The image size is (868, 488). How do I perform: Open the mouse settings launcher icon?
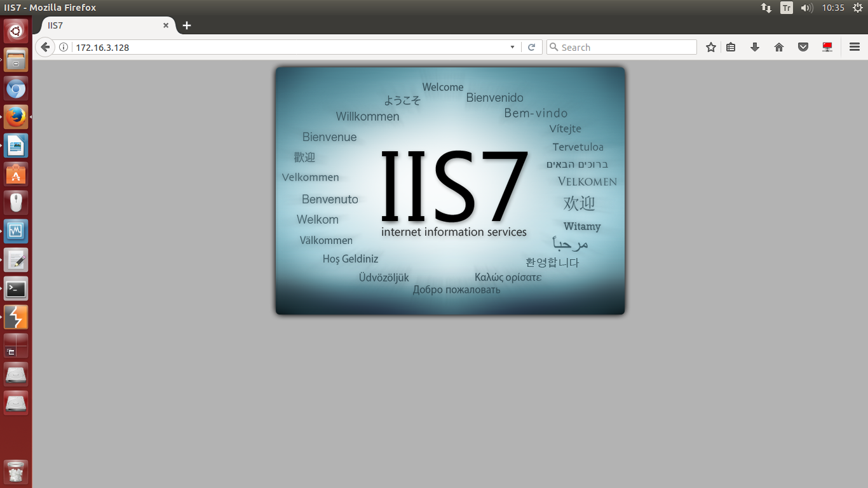click(x=16, y=203)
